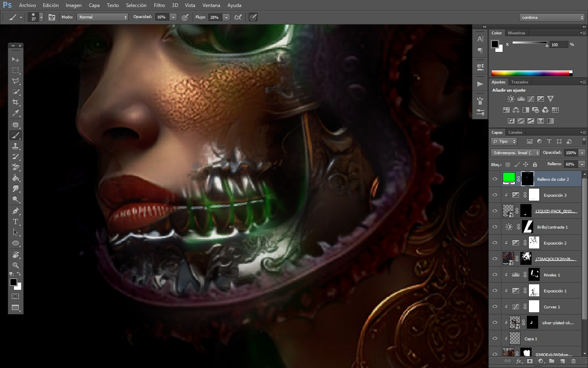
Task: Add a layer mask using bottom icon
Action: tap(530, 362)
